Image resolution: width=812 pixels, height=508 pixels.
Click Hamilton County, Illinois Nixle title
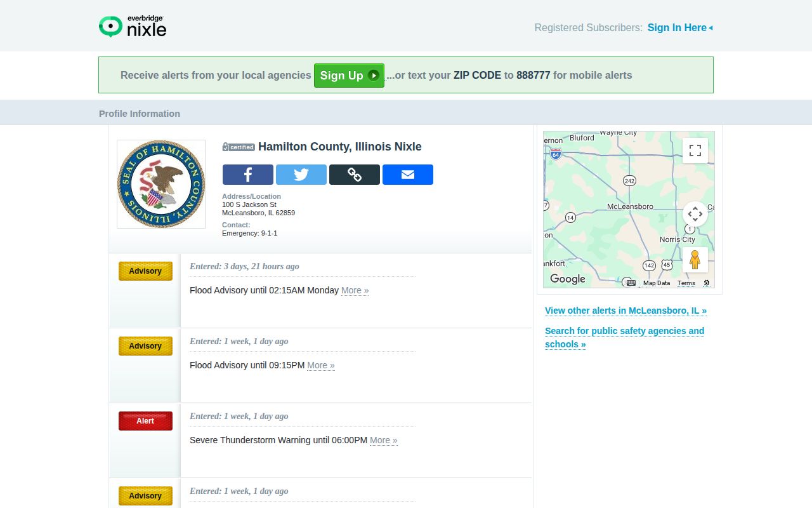340,147
